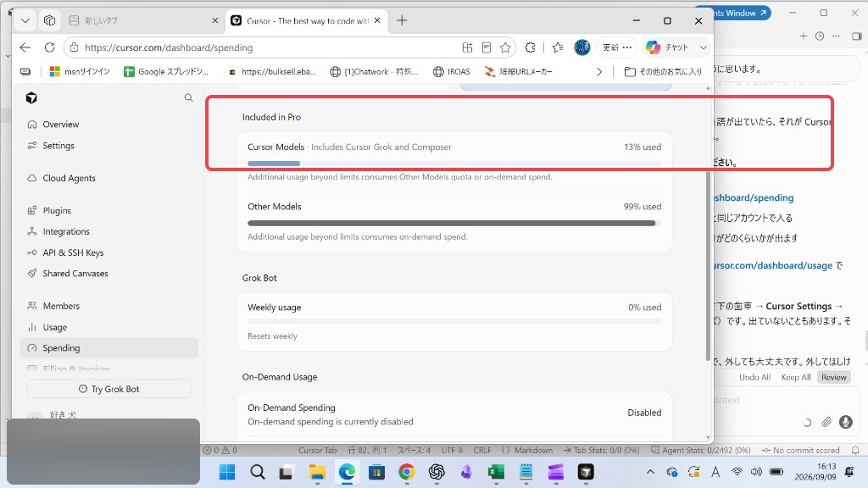Open the favorites list icon in Edge toolbar
The width and height of the screenshot is (868, 488).
click(x=558, y=47)
